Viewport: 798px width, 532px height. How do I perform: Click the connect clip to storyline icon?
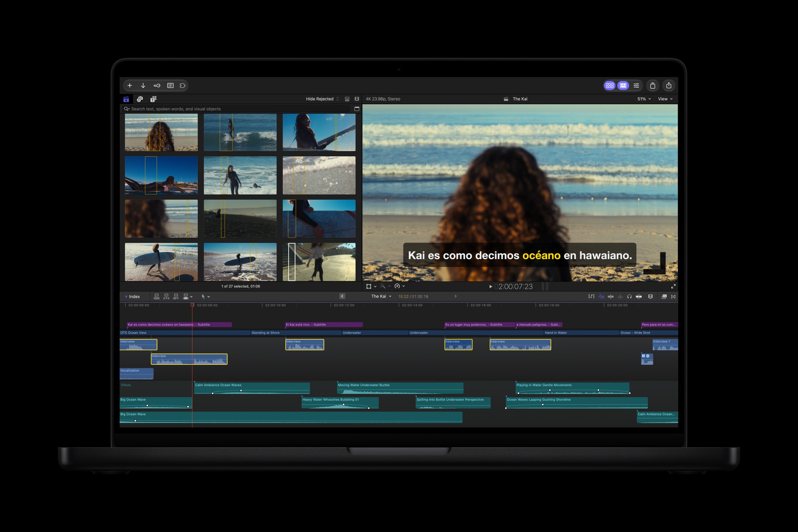[x=156, y=296]
